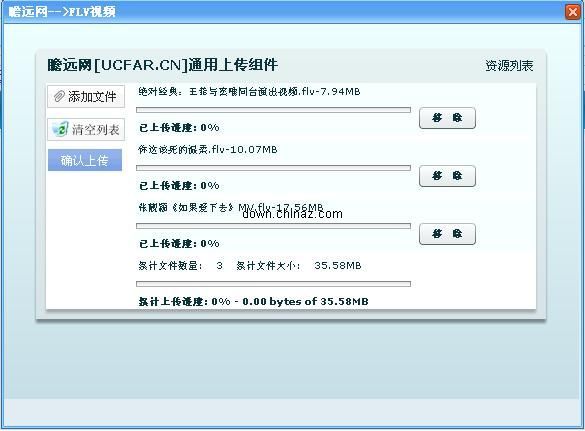Click 已上传进度 0% under first file
The width and height of the screenshot is (585, 431).
[179, 128]
